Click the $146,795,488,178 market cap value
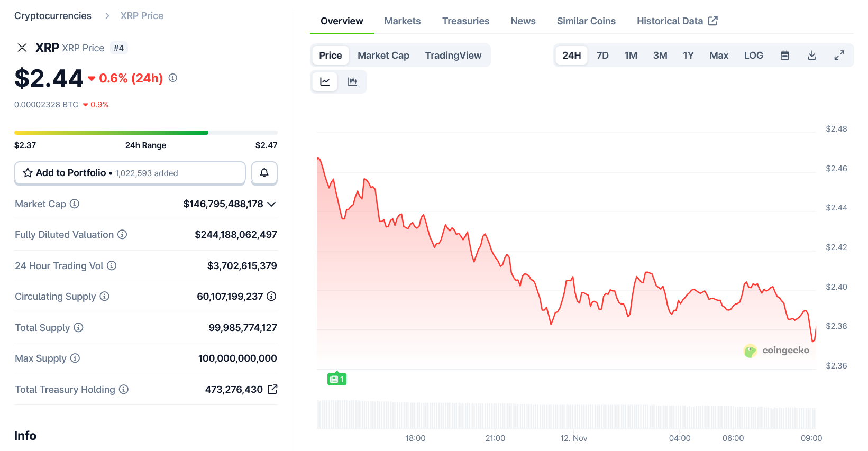Screen dimensions: 868x451 point(223,204)
